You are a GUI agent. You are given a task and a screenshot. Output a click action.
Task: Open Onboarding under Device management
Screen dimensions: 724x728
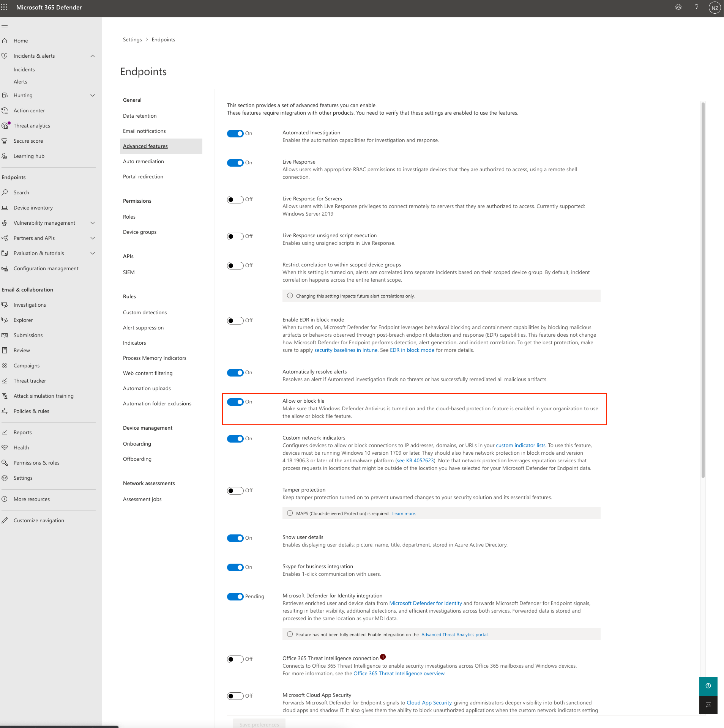pos(137,444)
